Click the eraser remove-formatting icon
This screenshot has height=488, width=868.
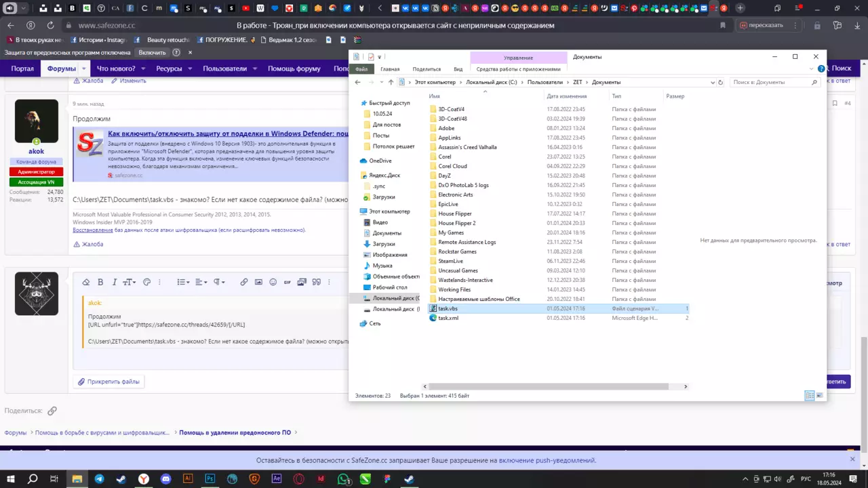pyautogui.click(x=86, y=282)
